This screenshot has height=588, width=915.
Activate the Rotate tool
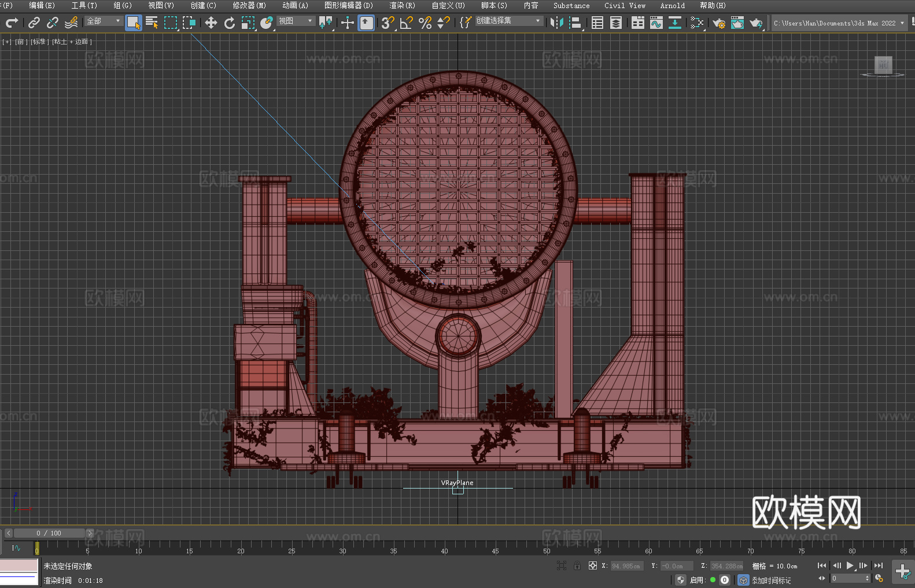coord(230,23)
